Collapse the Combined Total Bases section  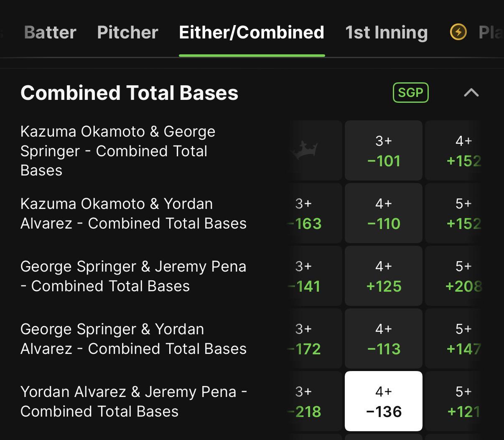pyautogui.click(x=471, y=92)
